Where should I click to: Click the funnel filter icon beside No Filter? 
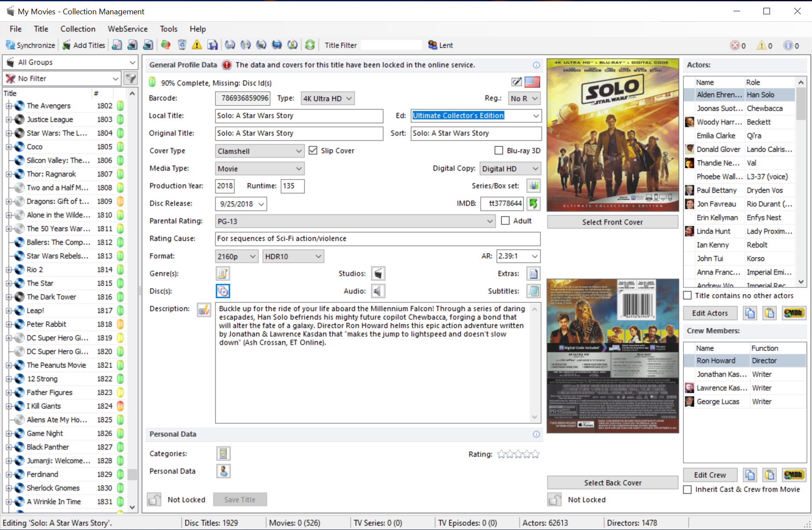[x=130, y=78]
